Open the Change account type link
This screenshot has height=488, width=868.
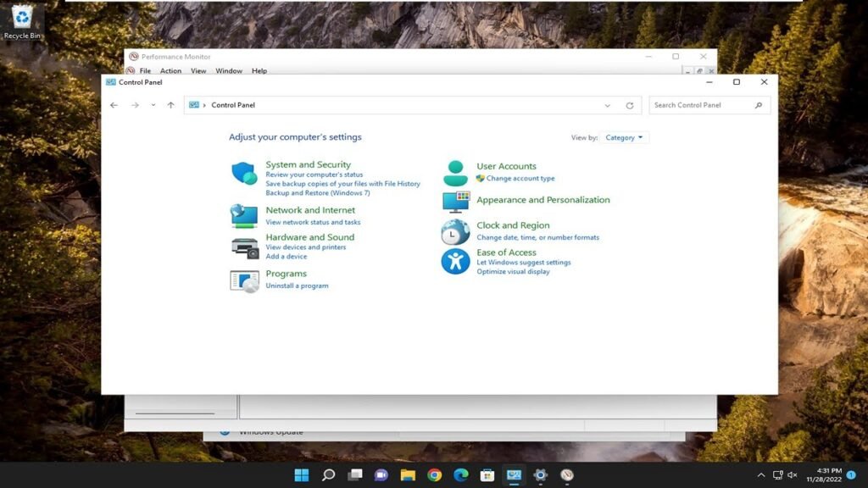coord(520,179)
